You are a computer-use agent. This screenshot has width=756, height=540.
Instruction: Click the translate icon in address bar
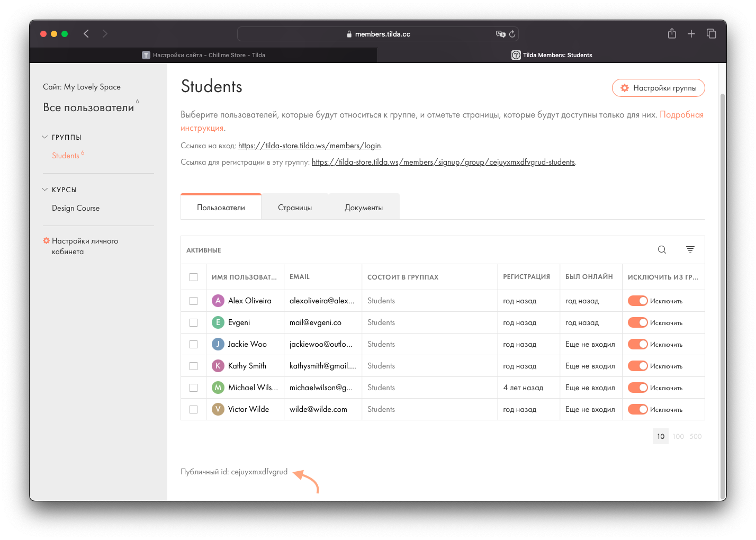[500, 34]
